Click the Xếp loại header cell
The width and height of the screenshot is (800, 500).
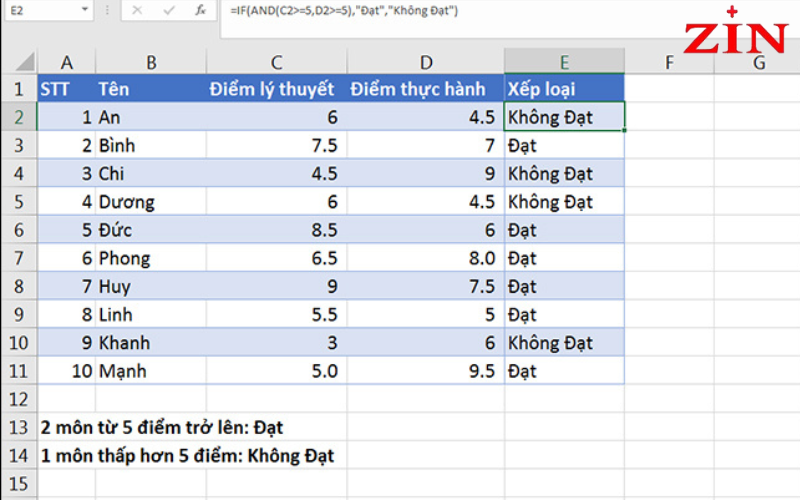click(564, 89)
